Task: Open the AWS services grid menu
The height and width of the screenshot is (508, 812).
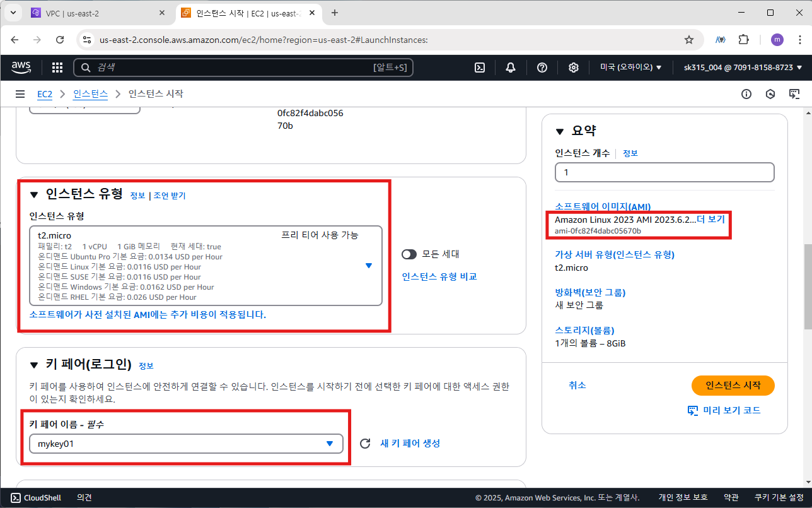Action: [57, 68]
